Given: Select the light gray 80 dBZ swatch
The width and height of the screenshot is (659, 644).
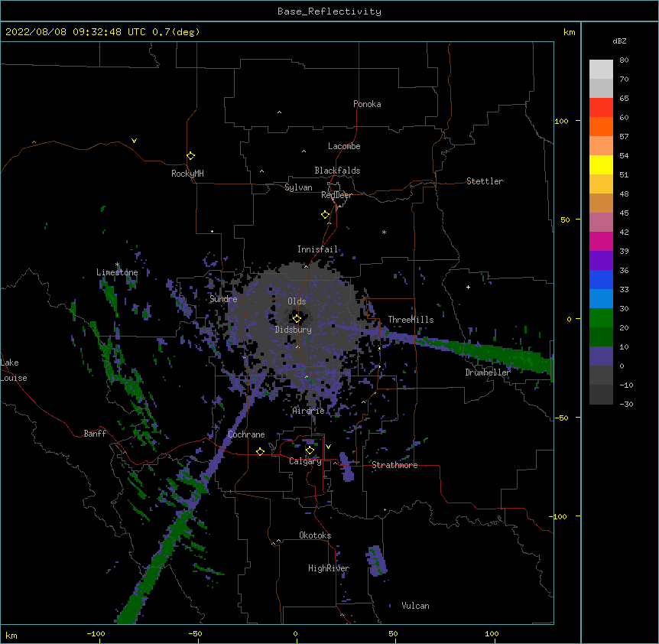Looking at the screenshot, I should click(601, 69).
